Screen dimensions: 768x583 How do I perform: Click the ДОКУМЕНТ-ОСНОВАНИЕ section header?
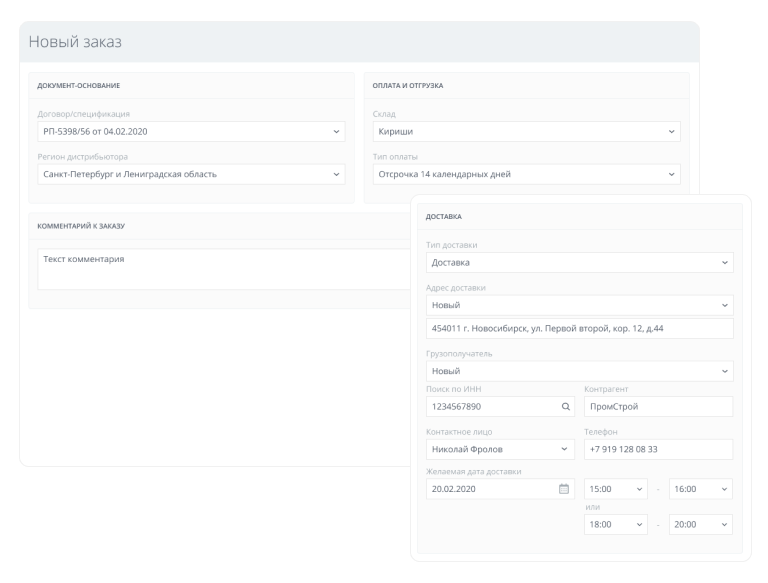pyautogui.click(x=78, y=86)
